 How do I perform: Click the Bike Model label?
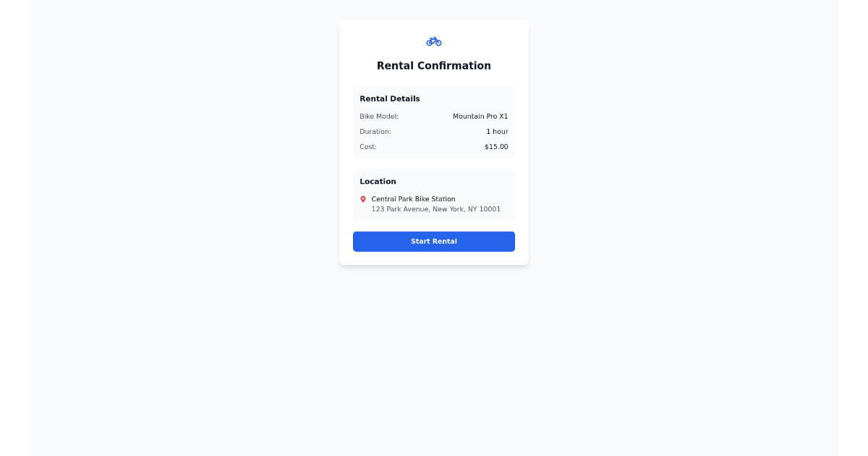[x=378, y=116]
